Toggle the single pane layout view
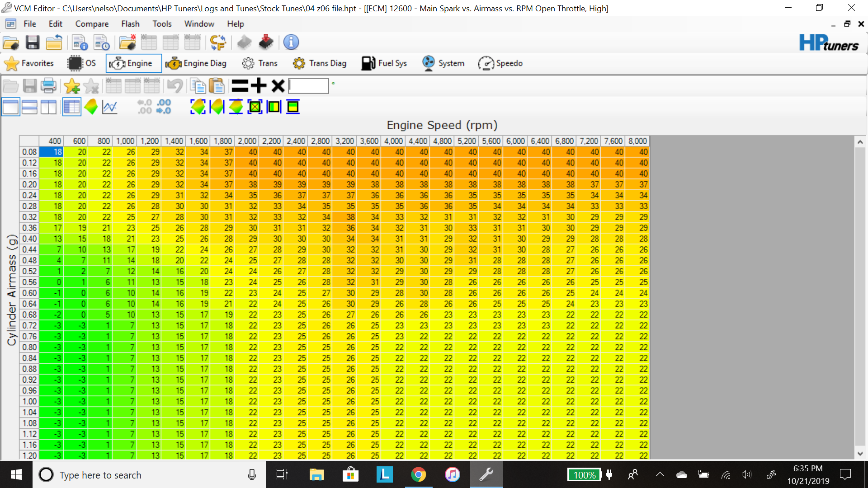This screenshot has width=868, height=488. tap(10, 107)
